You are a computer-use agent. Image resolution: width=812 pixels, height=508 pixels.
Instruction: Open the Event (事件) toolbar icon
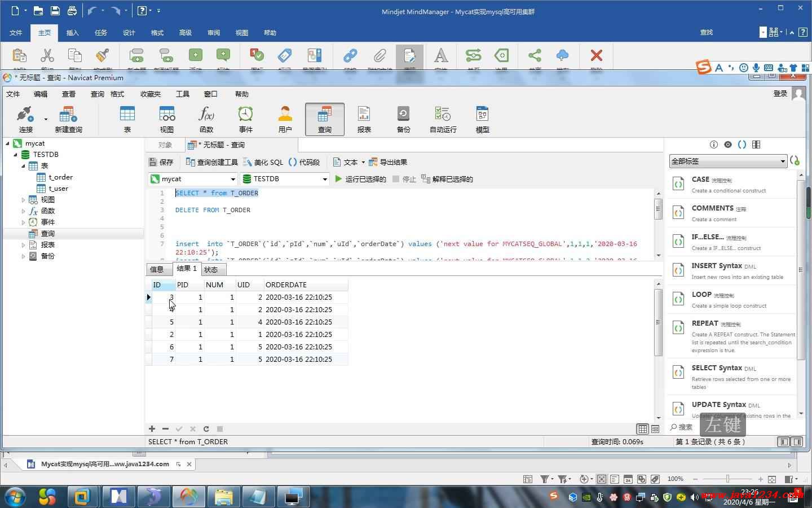pos(246,120)
